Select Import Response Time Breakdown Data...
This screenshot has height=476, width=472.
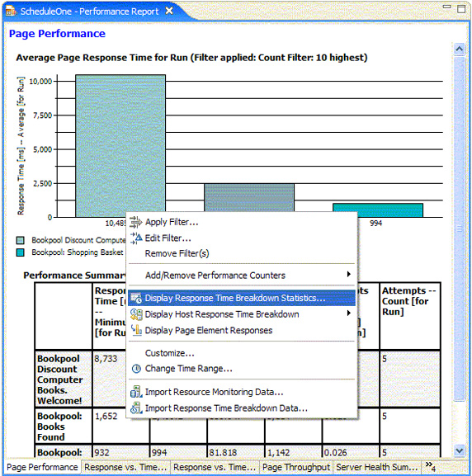point(242,408)
